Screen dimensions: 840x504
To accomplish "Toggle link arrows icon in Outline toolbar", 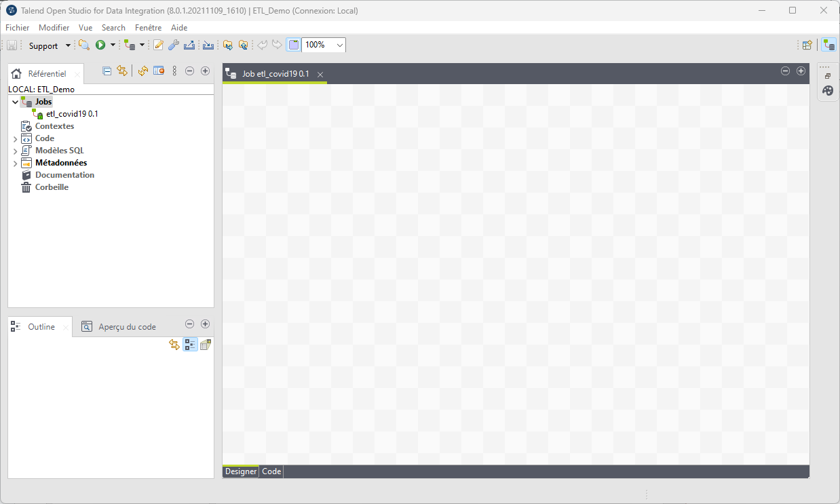I will coord(174,345).
